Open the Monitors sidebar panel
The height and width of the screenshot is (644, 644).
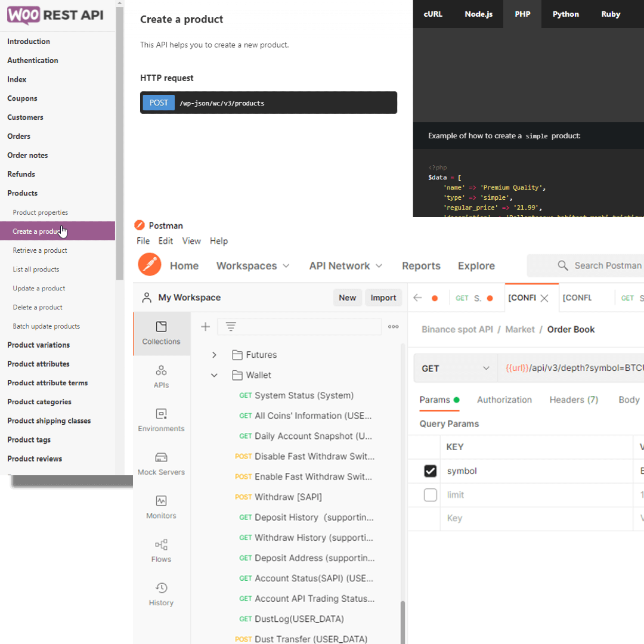161,507
